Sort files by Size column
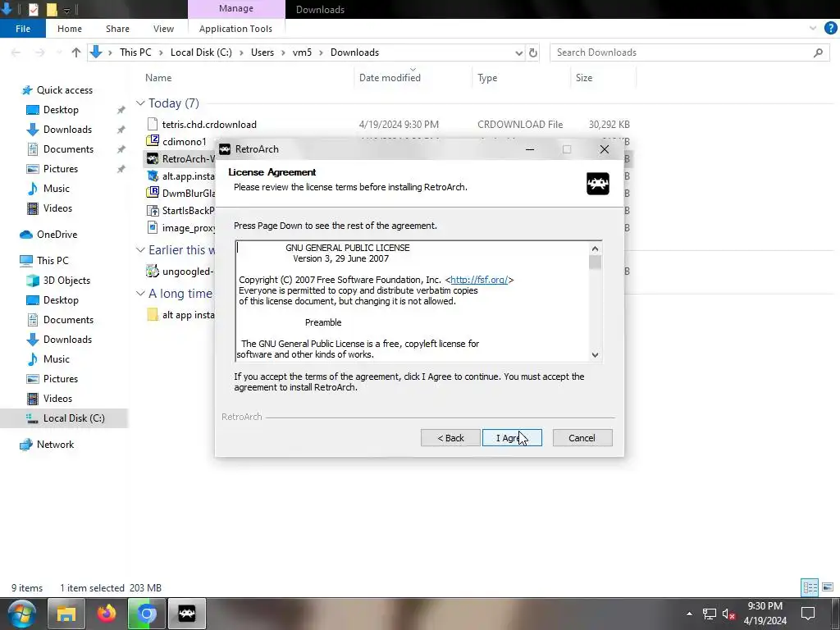 click(x=584, y=78)
